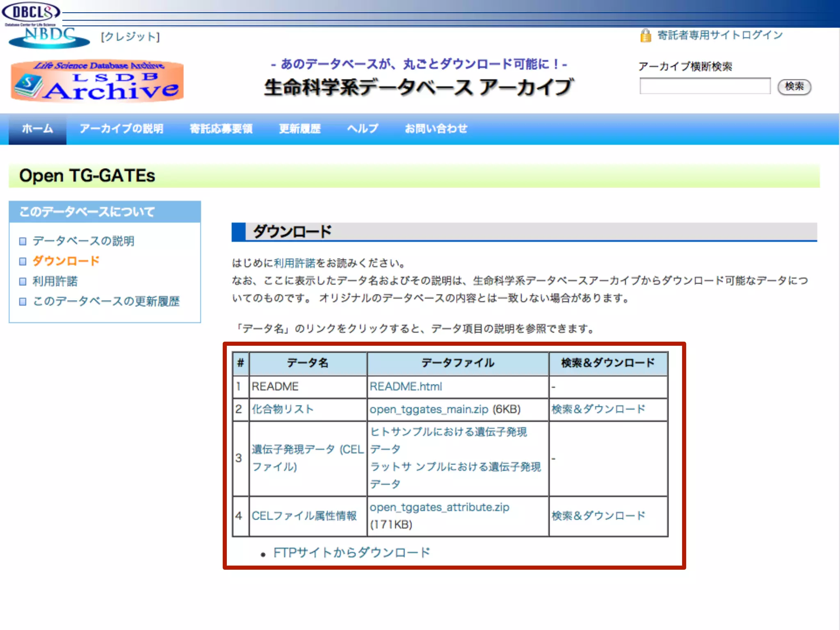Go to 更新履歴 menu item

299,129
